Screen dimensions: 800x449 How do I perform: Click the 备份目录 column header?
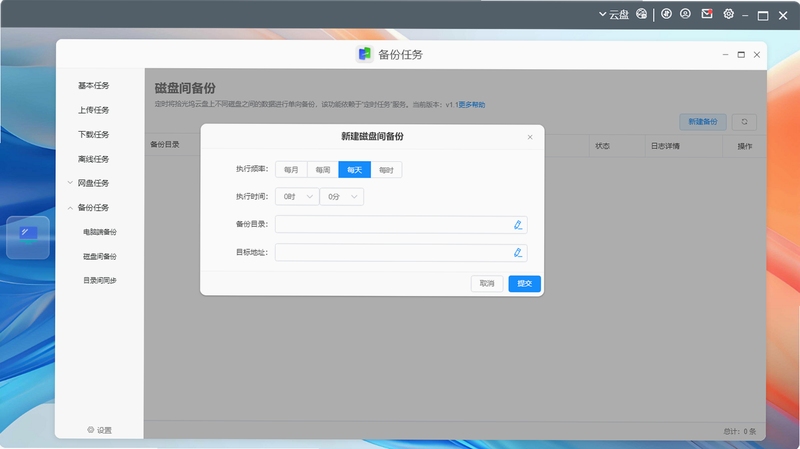165,144
